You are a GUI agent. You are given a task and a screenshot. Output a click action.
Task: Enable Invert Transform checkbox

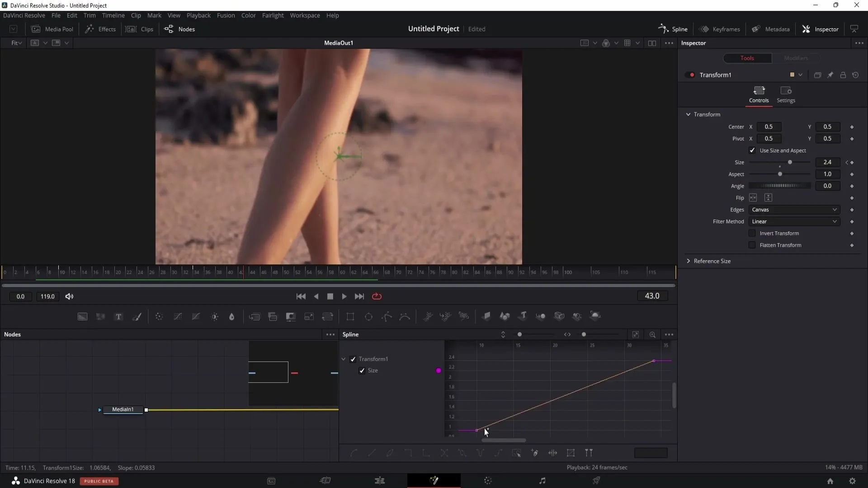point(752,233)
